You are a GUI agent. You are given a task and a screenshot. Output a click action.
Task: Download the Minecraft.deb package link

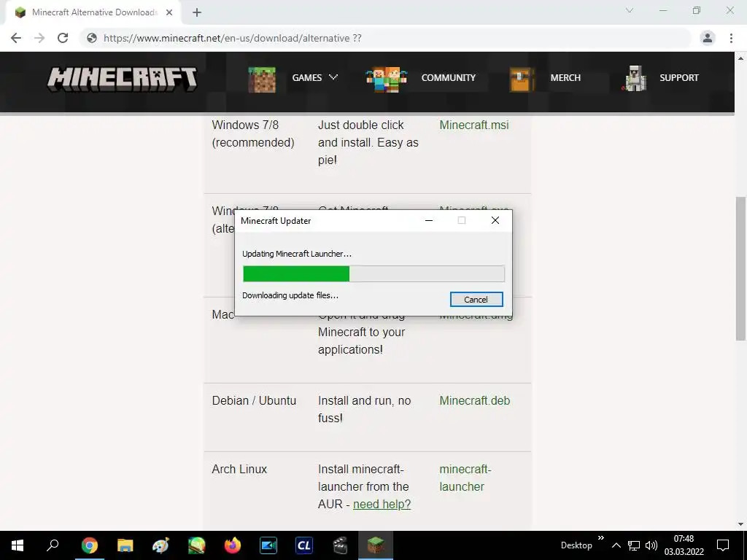474,400
